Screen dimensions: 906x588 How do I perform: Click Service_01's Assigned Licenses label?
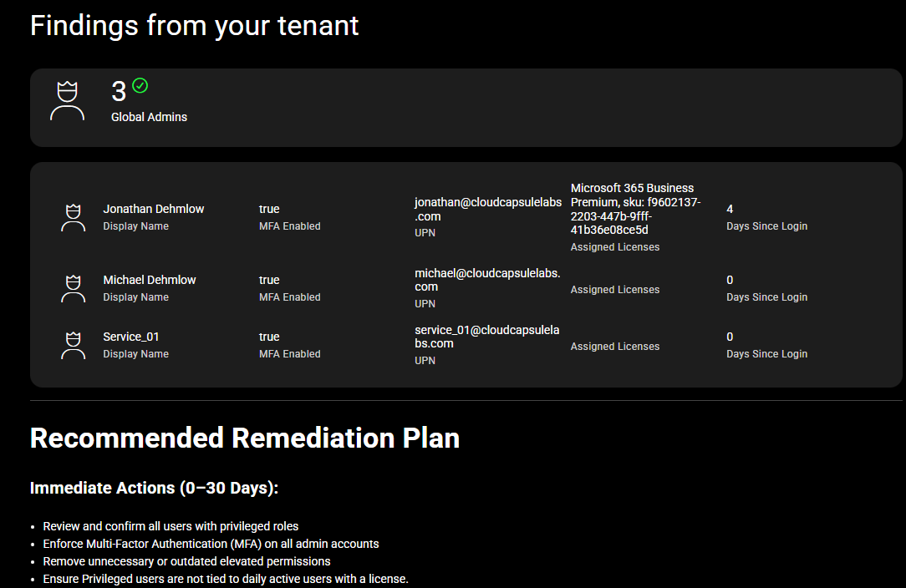coord(615,347)
